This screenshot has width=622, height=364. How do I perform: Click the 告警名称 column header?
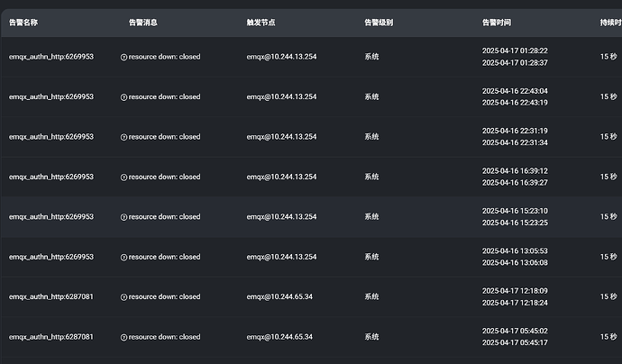point(23,23)
